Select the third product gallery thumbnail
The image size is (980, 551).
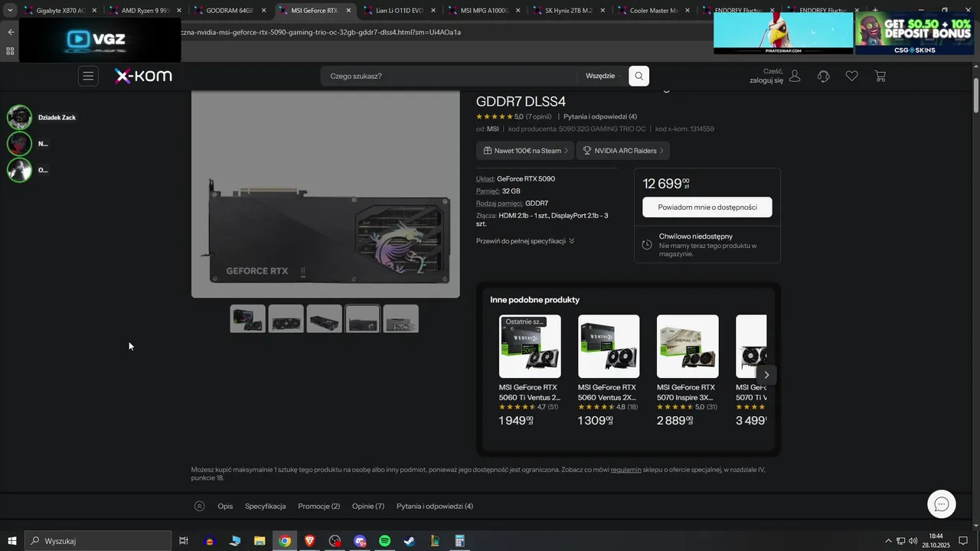(325, 318)
